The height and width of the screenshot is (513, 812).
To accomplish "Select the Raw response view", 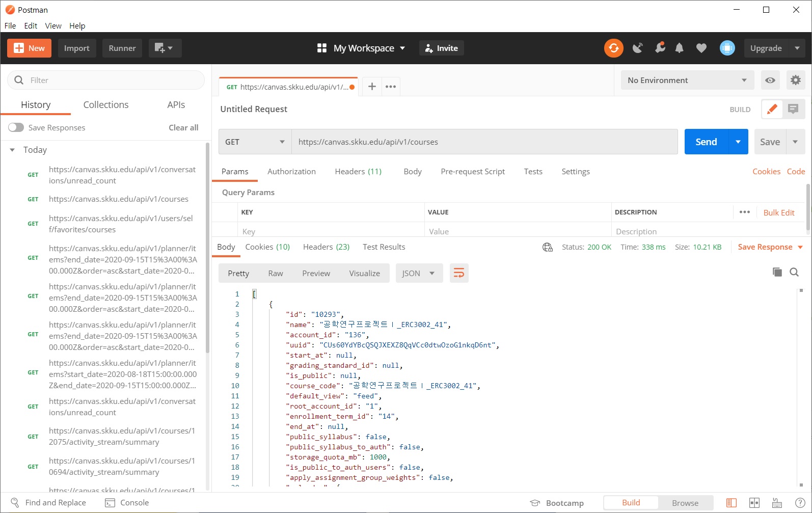I will (276, 273).
